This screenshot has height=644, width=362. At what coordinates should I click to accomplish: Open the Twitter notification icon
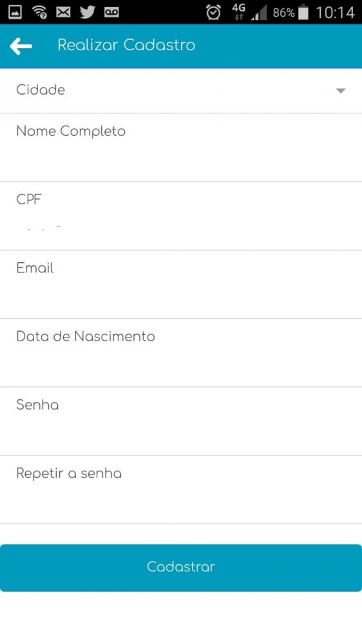point(87,12)
